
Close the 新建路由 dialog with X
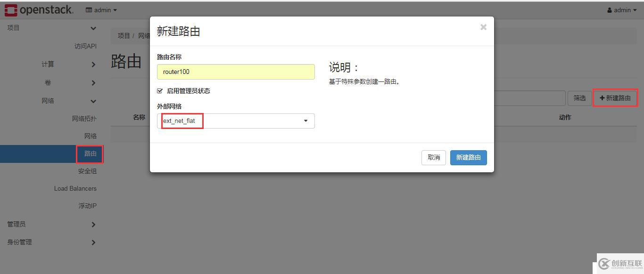click(483, 27)
